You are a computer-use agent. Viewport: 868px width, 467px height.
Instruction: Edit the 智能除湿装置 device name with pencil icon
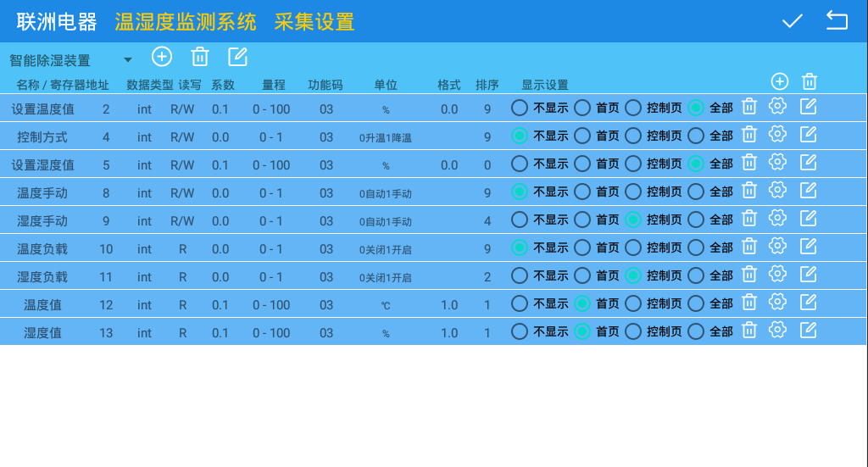tap(238, 57)
